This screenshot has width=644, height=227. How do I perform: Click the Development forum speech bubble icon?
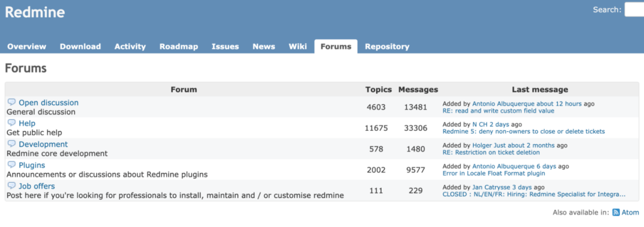[11, 144]
